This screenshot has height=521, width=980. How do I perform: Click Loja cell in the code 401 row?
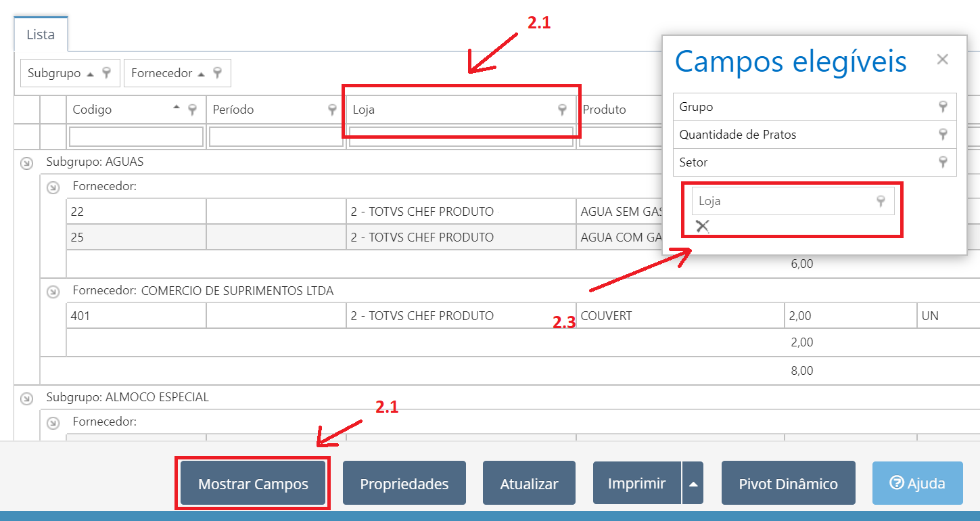(x=461, y=316)
